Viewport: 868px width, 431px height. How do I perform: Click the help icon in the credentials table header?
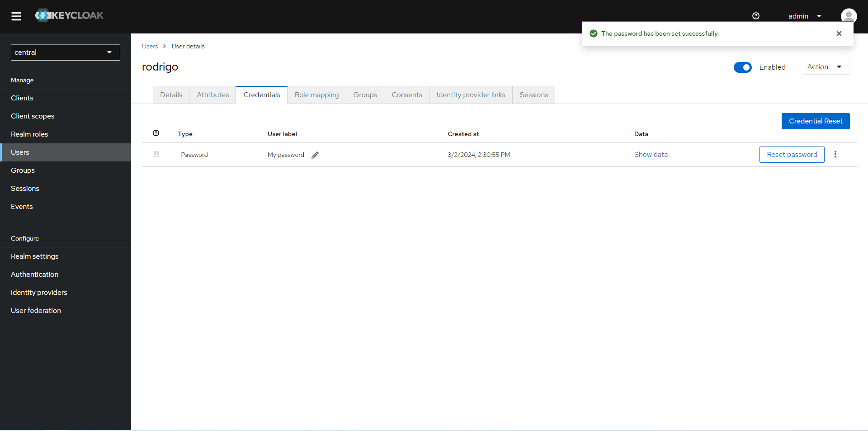click(x=156, y=133)
